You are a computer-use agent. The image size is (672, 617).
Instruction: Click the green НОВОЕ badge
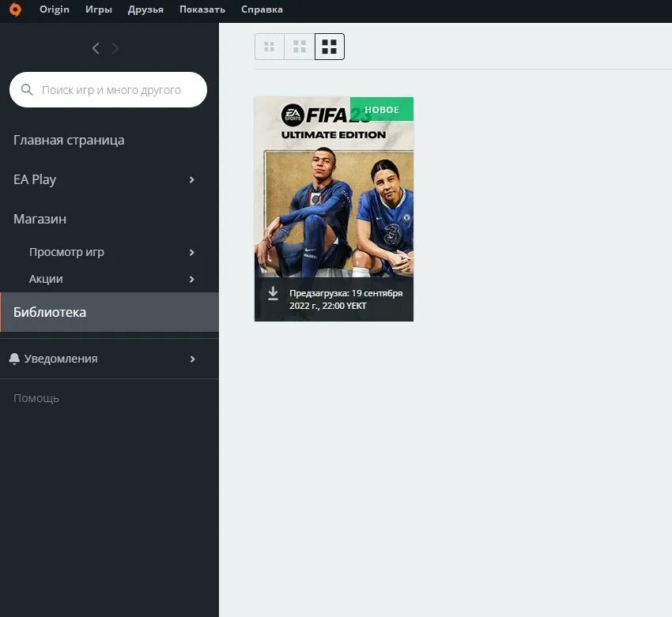(x=382, y=109)
